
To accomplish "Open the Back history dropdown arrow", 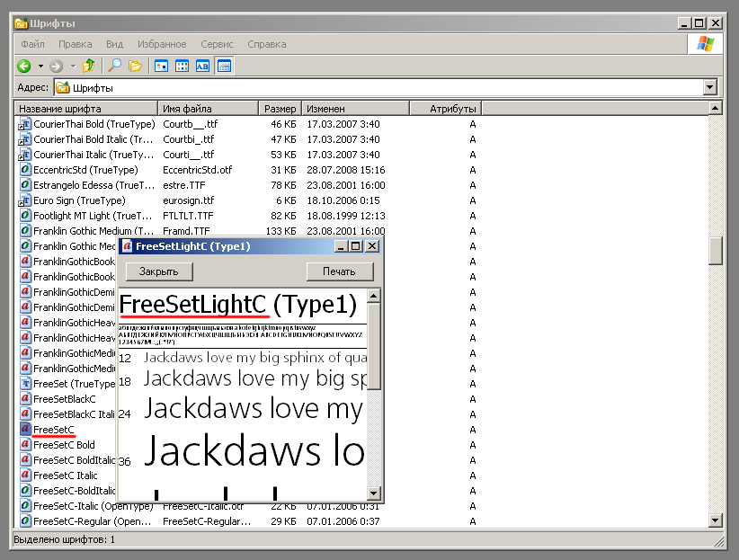I will point(40,66).
